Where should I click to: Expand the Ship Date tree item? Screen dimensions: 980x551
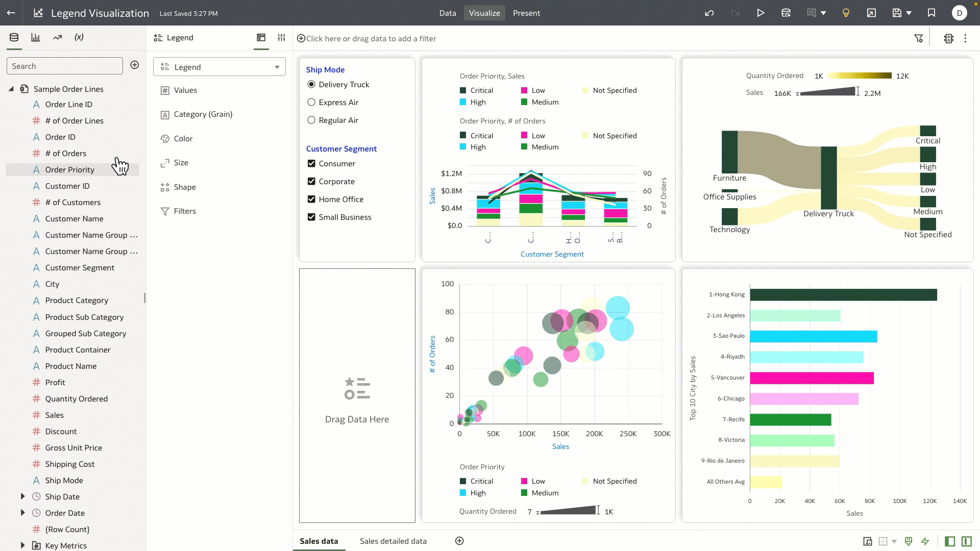(22, 496)
